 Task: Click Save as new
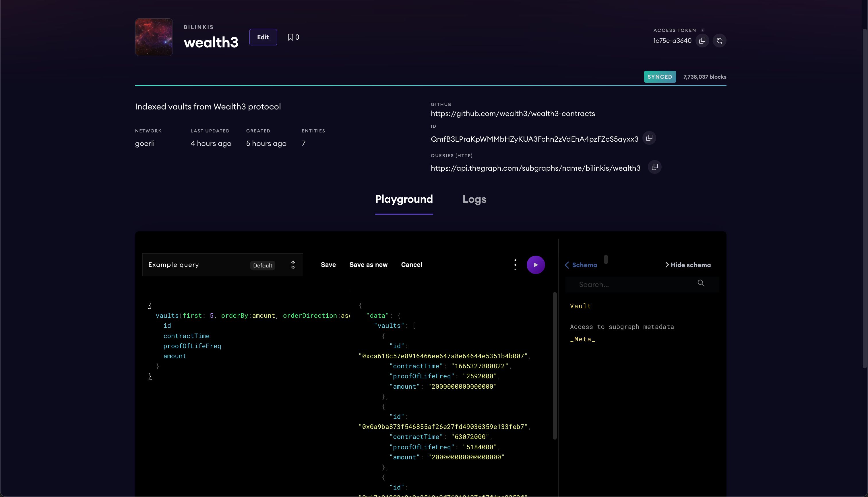point(368,265)
